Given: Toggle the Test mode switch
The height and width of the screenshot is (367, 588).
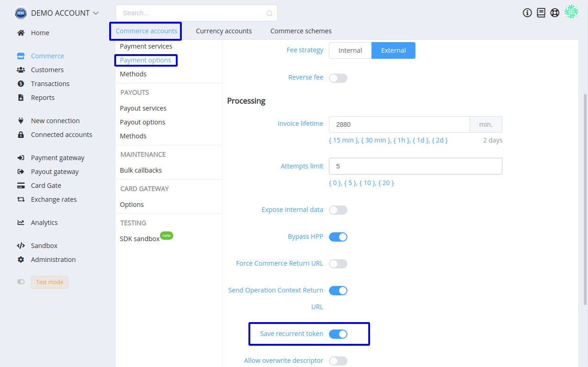Looking at the screenshot, I should pos(21,282).
